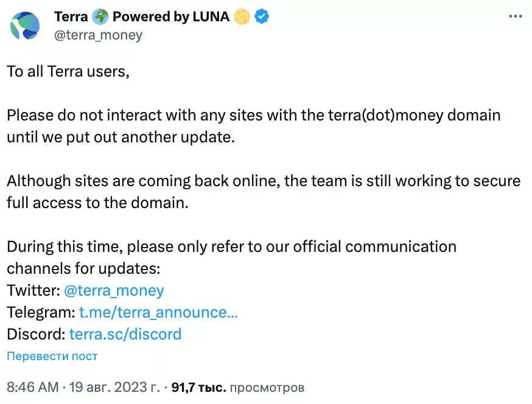This screenshot has width=532, height=404.
Task: Click the Terra display name
Action: coord(71,17)
